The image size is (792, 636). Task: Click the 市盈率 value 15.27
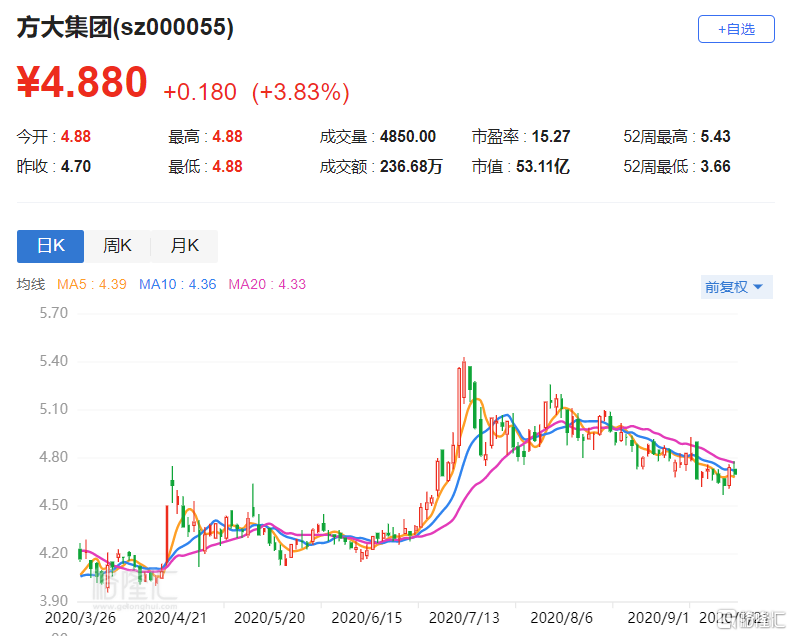pyautogui.click(x=551, y=136)
